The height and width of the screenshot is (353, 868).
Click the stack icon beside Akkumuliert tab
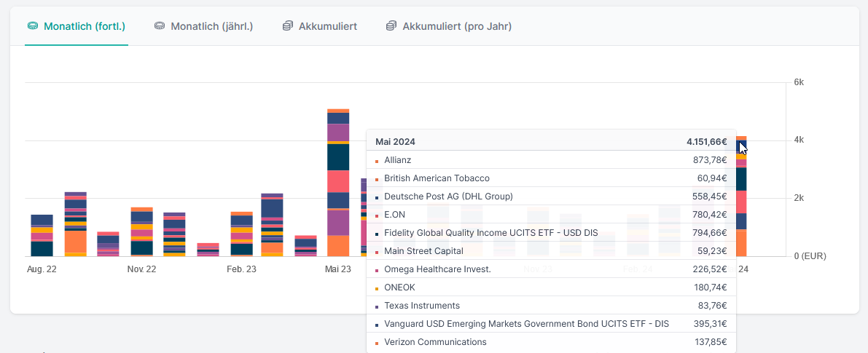pos(288,26)
